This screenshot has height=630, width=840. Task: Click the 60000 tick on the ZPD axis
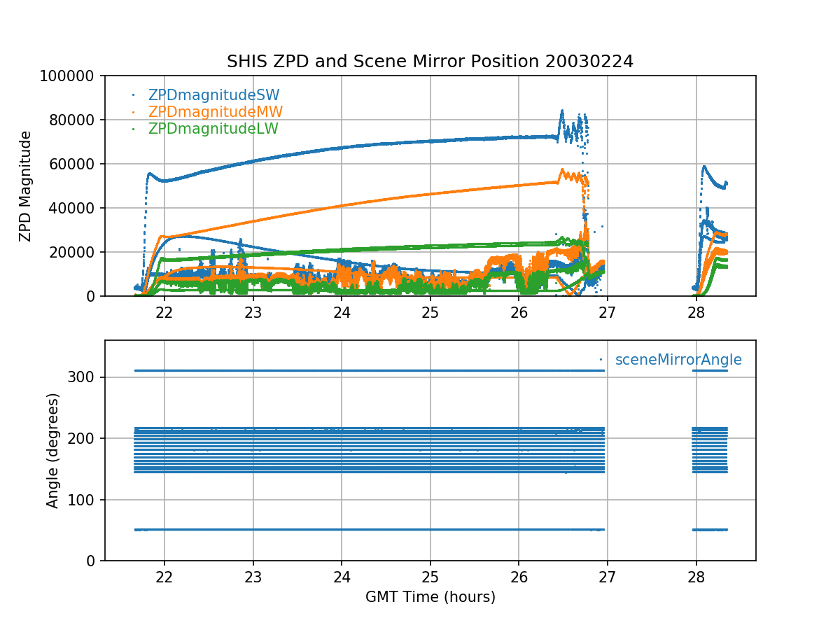point(73,164)
